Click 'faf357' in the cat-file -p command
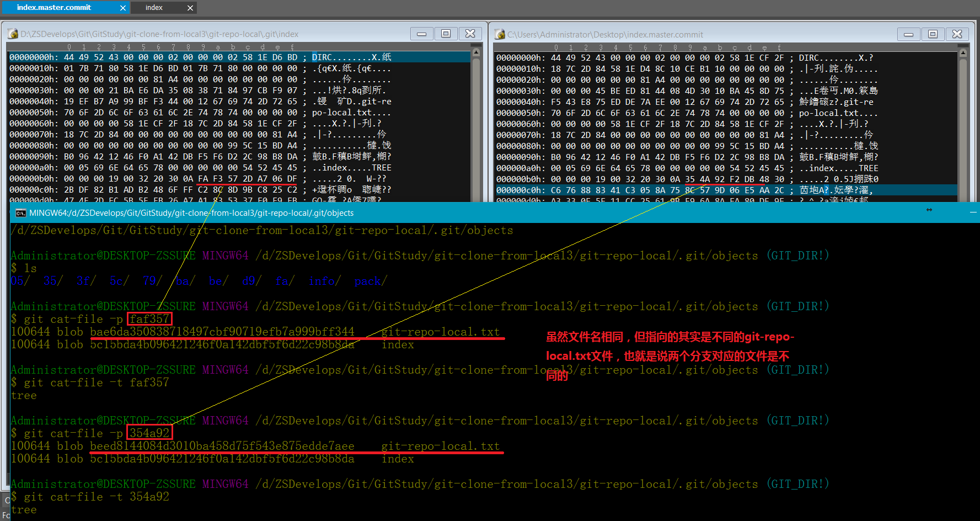Viewport: 980px width, 521px height. coord(149,319)
